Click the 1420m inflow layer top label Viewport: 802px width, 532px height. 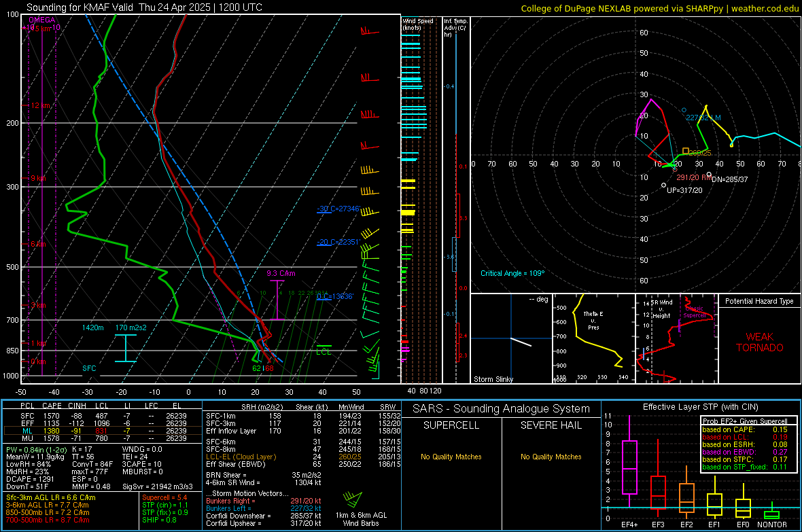pos(92,327)
